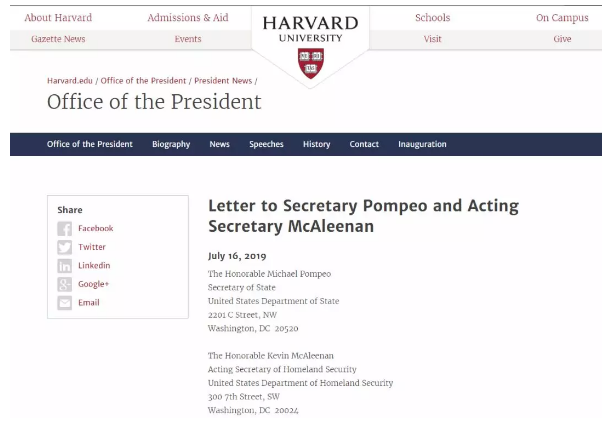
Task: Go to the On Campus section
Action: (x=562, y=18)
